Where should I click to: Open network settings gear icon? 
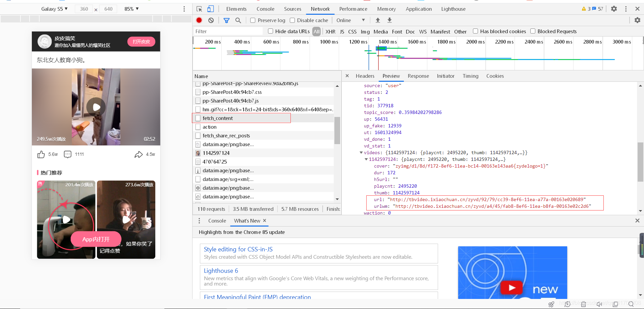pyautogui.click(x=637, y=20)
